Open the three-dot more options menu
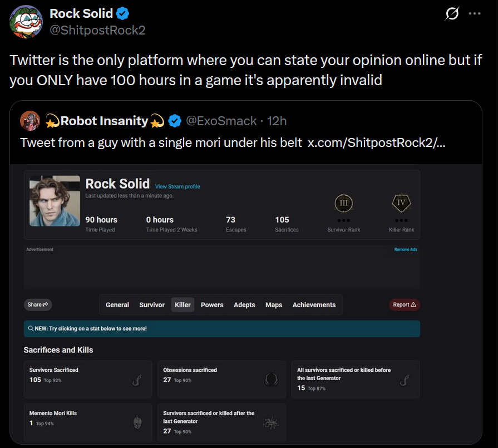498x448 pixels. [475, 14]
